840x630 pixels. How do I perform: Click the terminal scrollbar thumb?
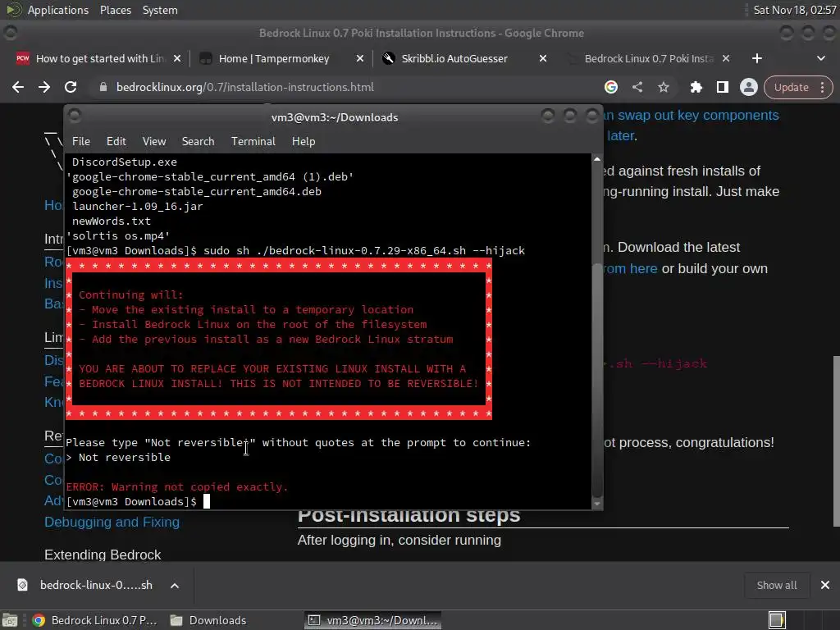pos(597,379)
